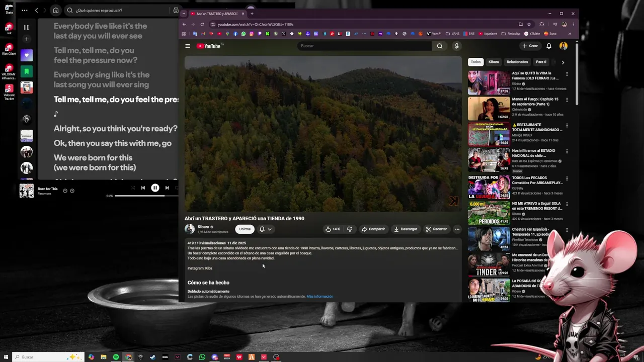The height and width of the screenshot is (362, 644).
Task: Open Manos Al Fuego Capítulo 15 thumbnail
Action: point(489,109)
